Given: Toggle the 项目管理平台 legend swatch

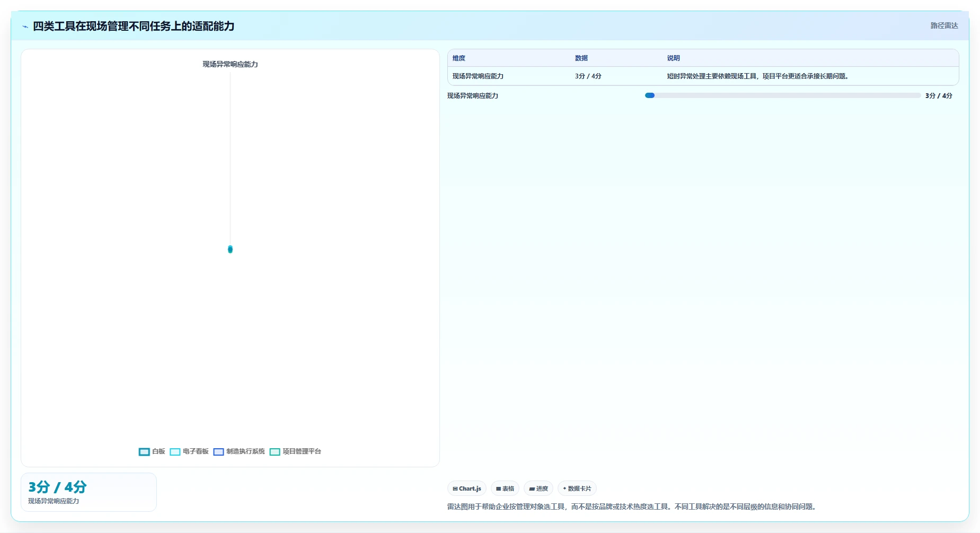Looking at the screenshot, I should 275,452.
